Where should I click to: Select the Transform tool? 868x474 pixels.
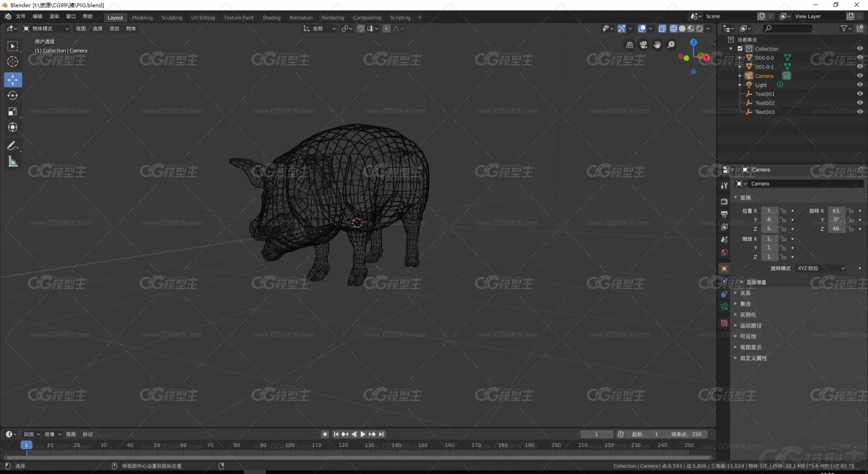click(x=13, y=127)
